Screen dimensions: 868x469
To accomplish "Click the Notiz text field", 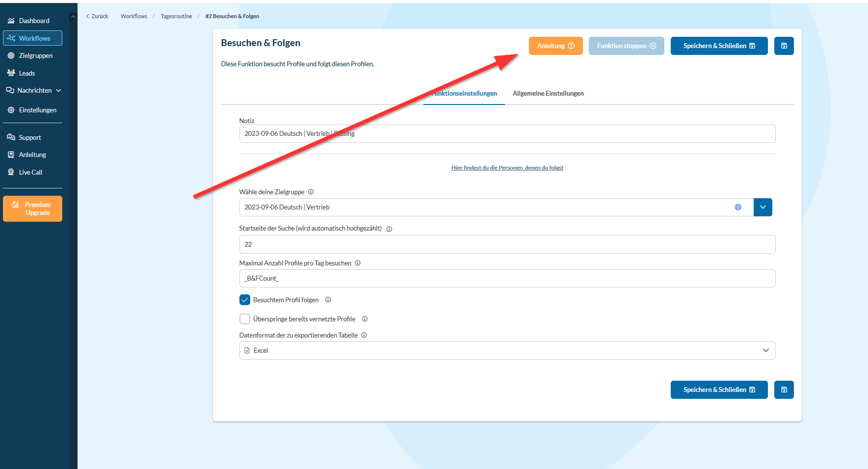I will (x=507, y=134).
